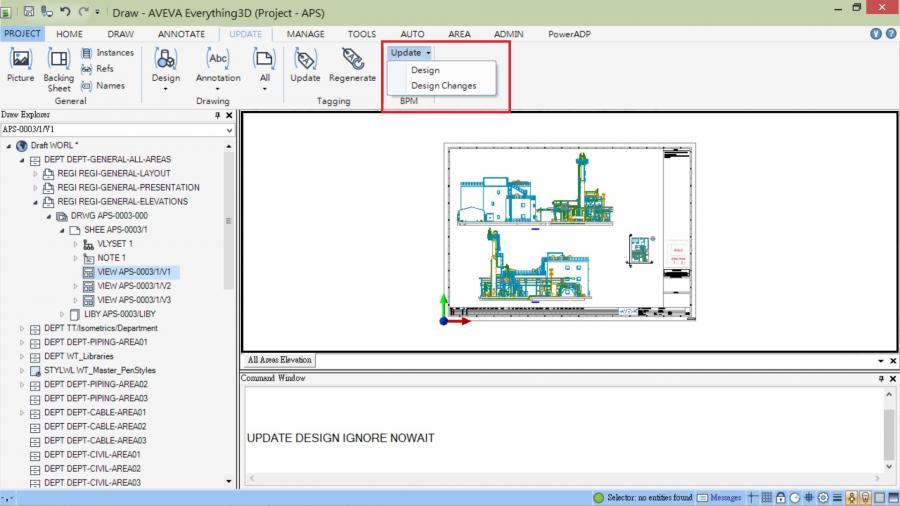Select LIBY APS-0003/LIBY in tree
This screenshot has width=900, height=506.
[119, 314]
